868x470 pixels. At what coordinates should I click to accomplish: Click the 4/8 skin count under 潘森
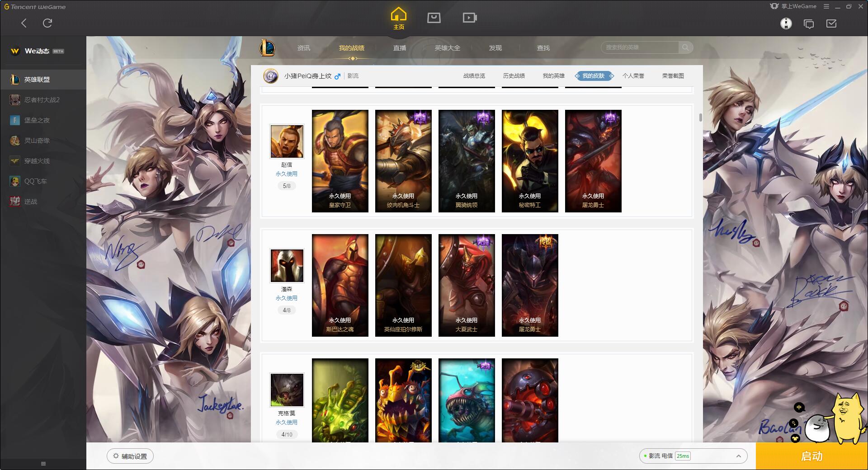click(287, 310)
